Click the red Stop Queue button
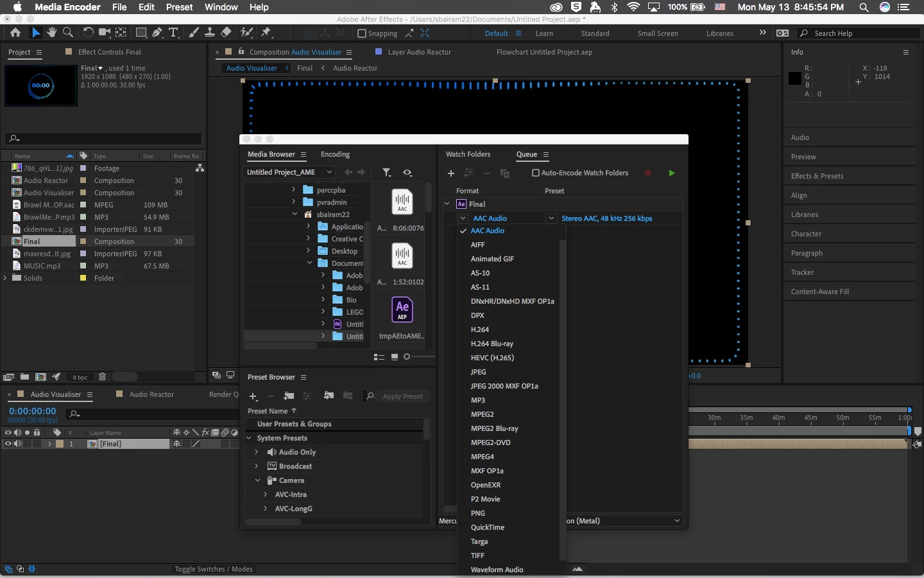Viewport: 924px width, 578px height. (647, 173)
